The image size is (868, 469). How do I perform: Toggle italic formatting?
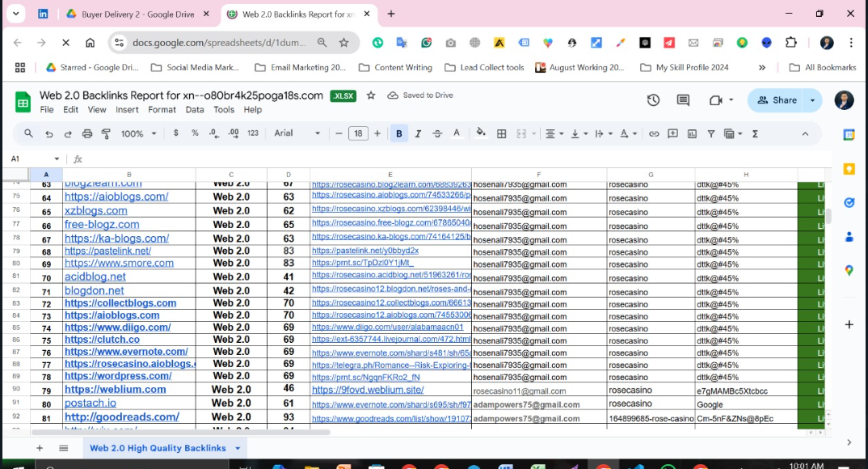(x=419, y=133)
